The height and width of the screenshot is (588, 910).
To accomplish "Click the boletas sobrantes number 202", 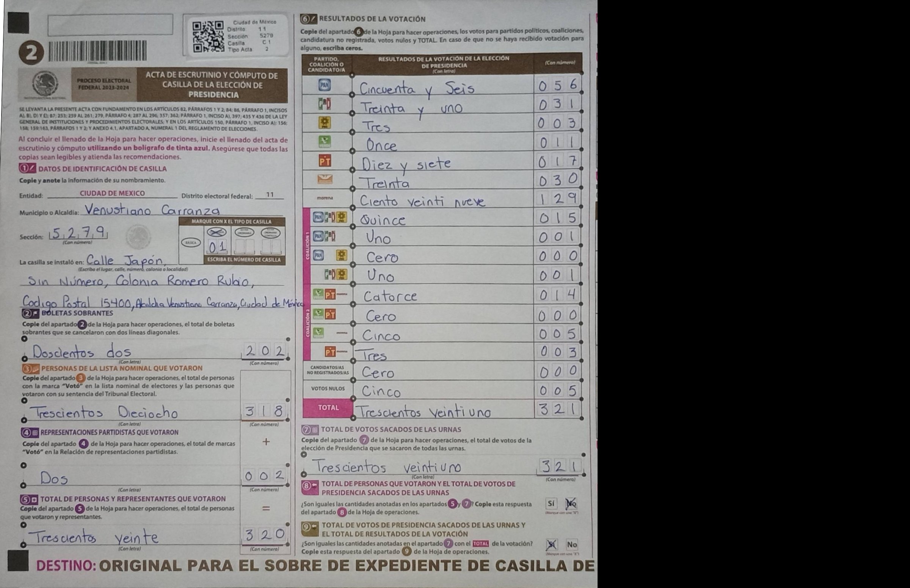I will tap(265, 351).
